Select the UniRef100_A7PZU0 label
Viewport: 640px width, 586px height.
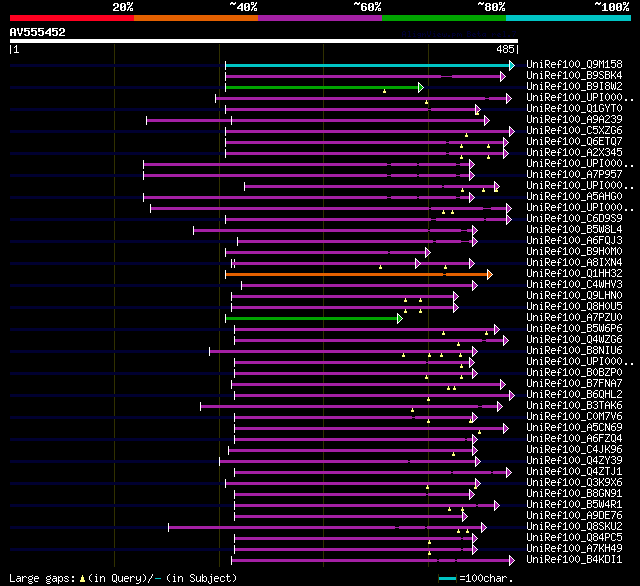coord(574,318)
